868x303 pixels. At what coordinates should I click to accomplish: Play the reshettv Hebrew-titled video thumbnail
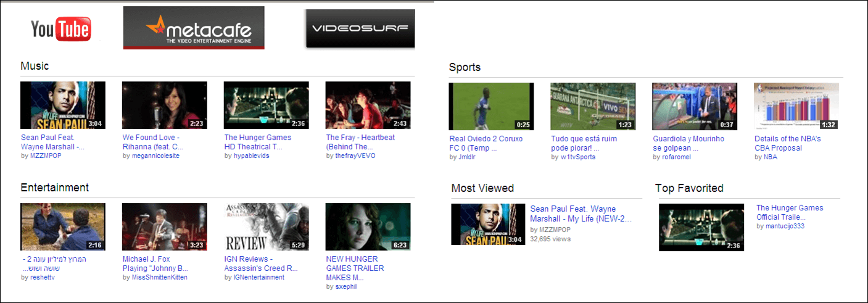[x=63, y=227]
